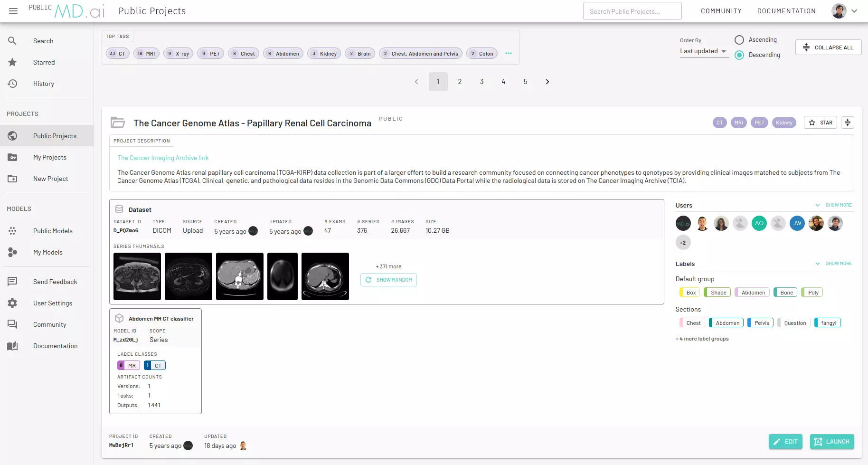Screen dimensions: 868x465
Task: Select Descending sort order
Action: coord(739,55)
